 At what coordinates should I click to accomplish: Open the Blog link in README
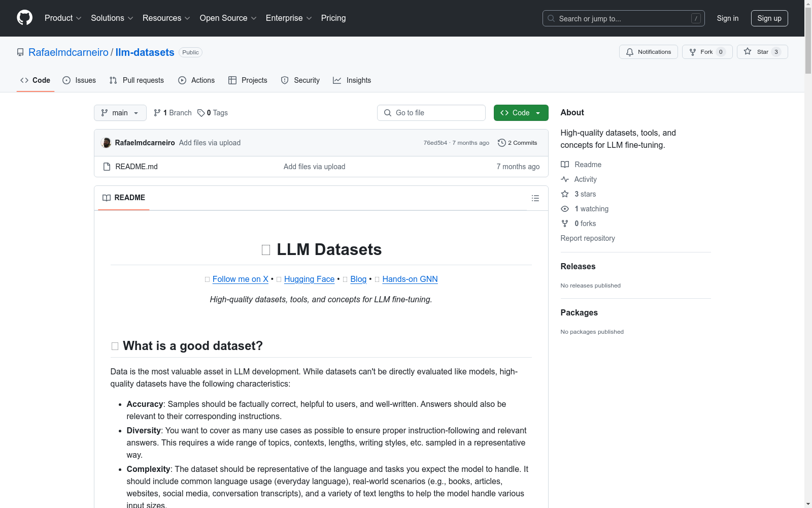(x=358, y=279)
